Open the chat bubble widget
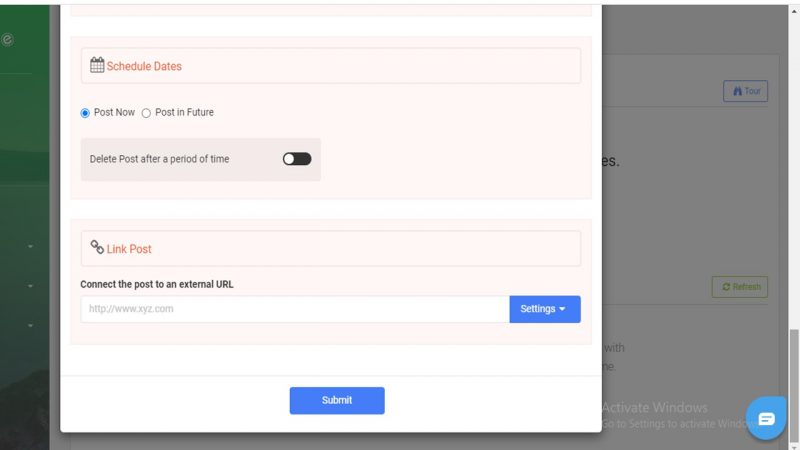The height and width of the screenshot is (450, 800). [x=766, y=418]
